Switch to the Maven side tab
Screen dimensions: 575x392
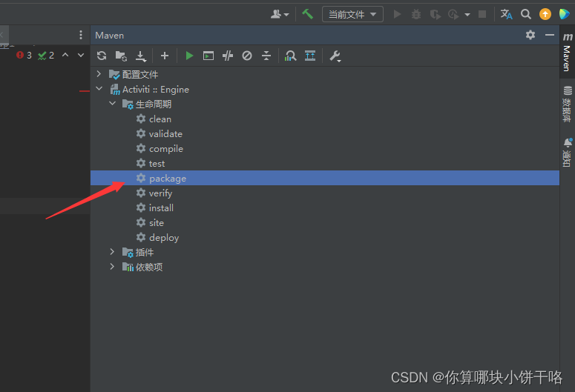coord(568,52)
